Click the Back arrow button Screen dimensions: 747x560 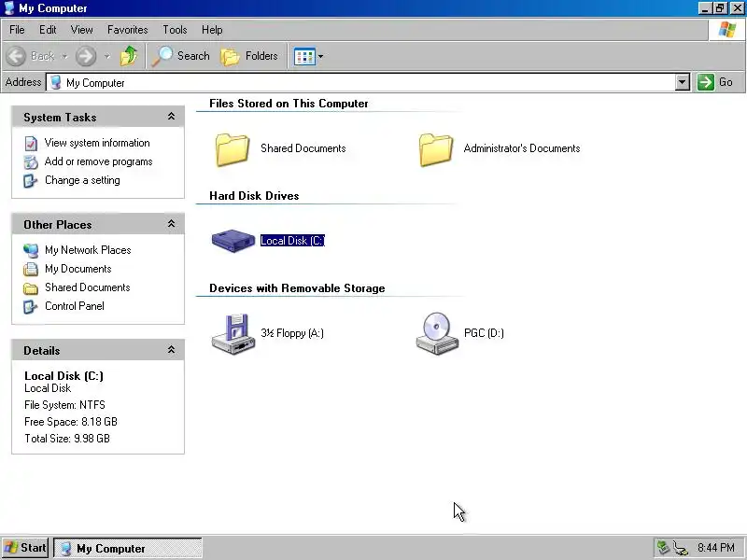(16, 56)
